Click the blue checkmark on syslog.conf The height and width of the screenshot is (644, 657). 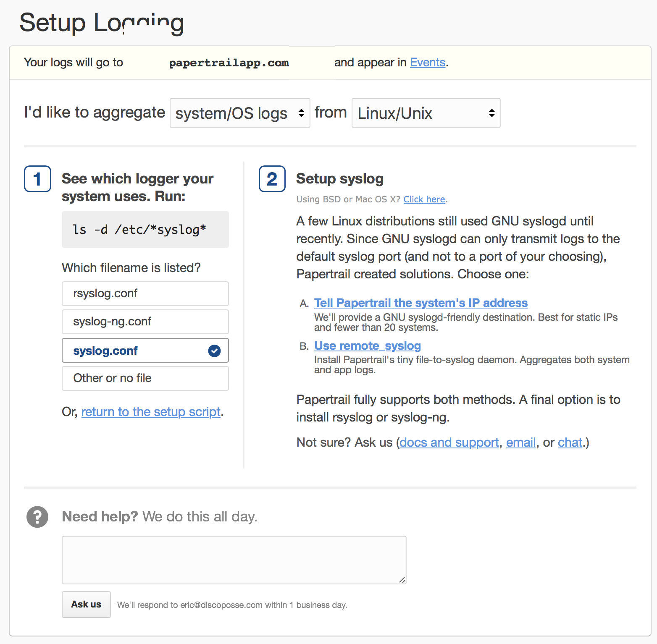point(214,351)
